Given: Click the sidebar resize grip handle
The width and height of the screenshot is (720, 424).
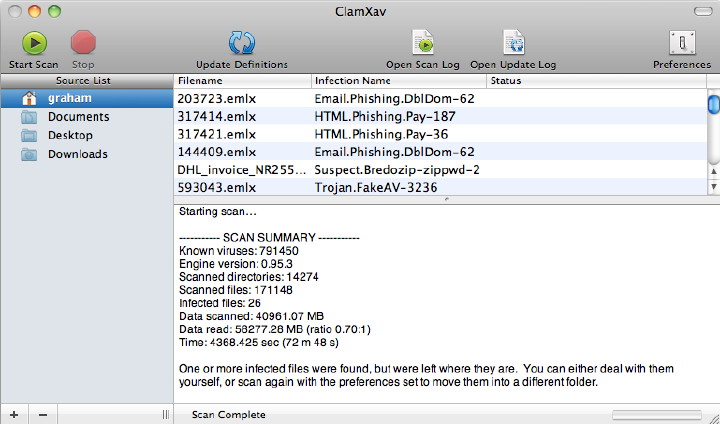Looking at the screenshot, I should coord(166,414).
